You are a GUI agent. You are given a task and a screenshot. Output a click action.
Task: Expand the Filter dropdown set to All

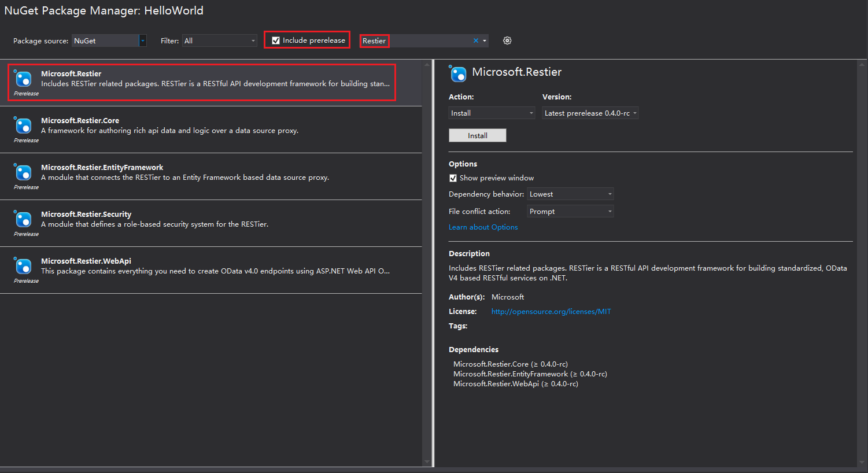tap(253, 40)
